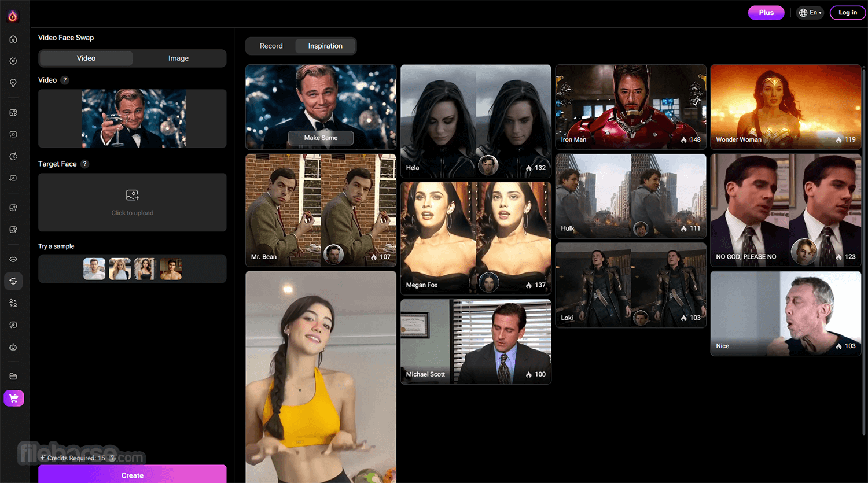Screen dimensions: 868x483
Task: Click the globe language icon
Action: (x=803, y=13)
